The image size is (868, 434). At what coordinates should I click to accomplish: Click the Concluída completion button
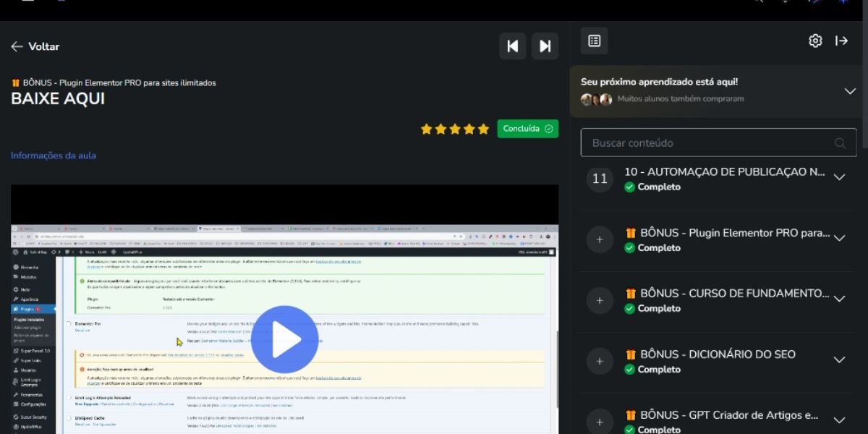528,129
